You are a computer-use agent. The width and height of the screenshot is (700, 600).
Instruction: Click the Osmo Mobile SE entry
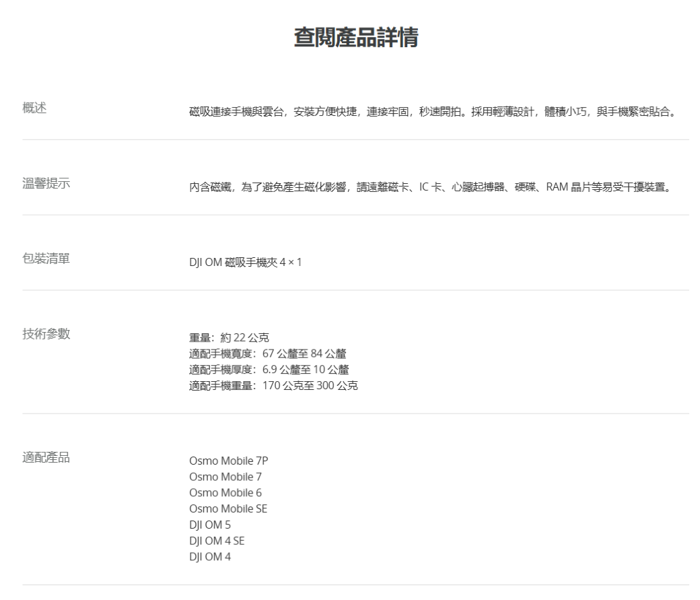(x=228, y=509)
